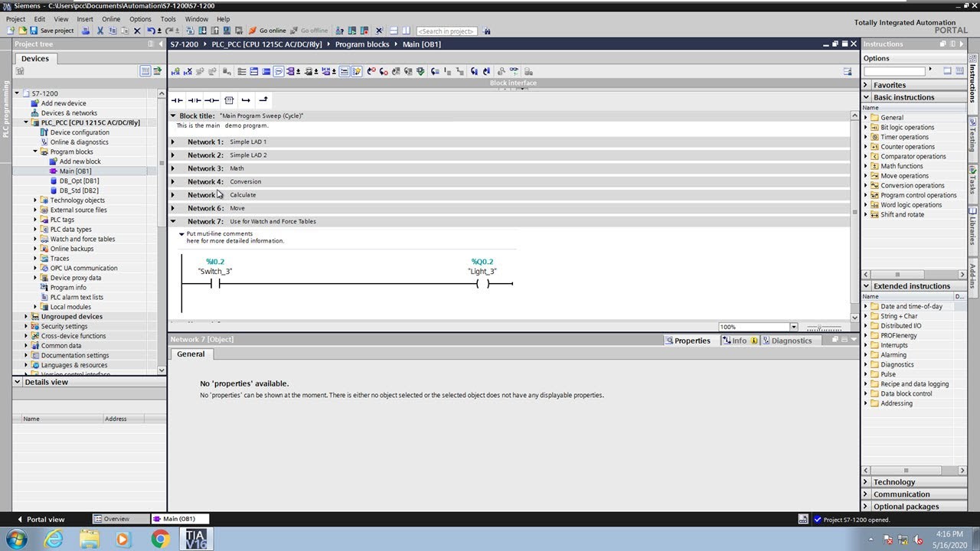Click the close branch icon
Image resolution: width=980 pixels, height=551 pixels.
coord(263,100)
